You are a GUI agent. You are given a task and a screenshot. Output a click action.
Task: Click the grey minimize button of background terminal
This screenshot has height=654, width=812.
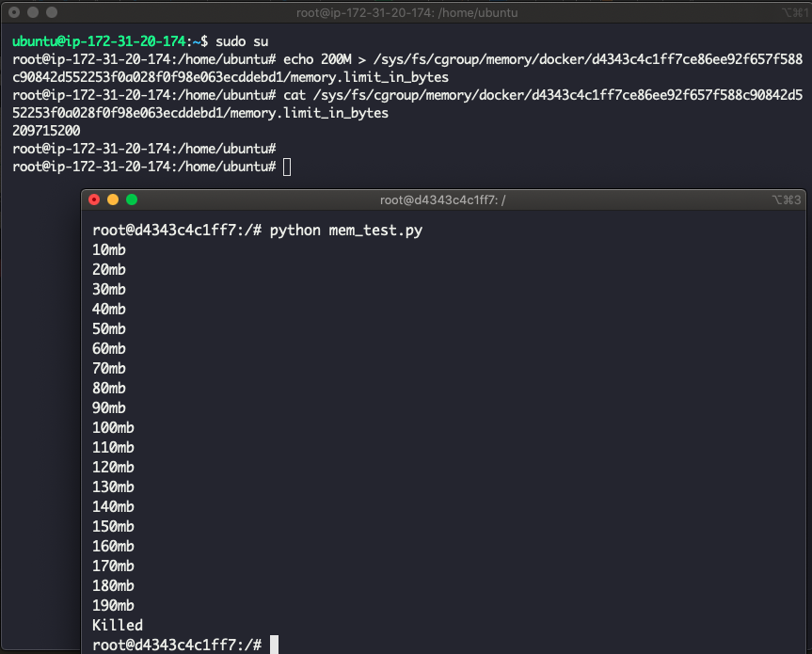tap(33, 12)
